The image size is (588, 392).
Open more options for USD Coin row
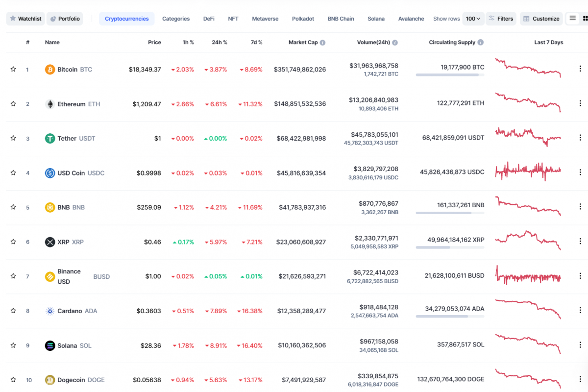coord(580,172)
